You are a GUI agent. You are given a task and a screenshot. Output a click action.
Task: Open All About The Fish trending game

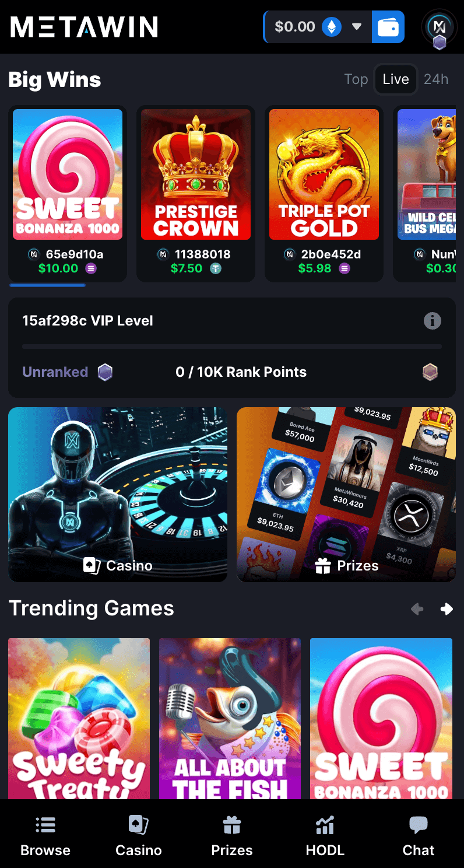pyautogui.click(x=230, y=719)
